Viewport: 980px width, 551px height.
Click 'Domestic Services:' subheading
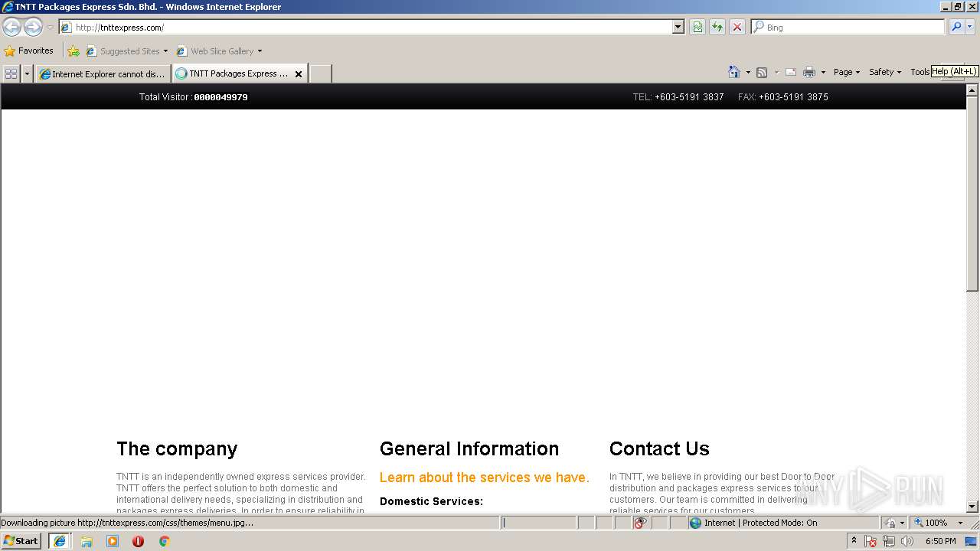click(431, 501)
